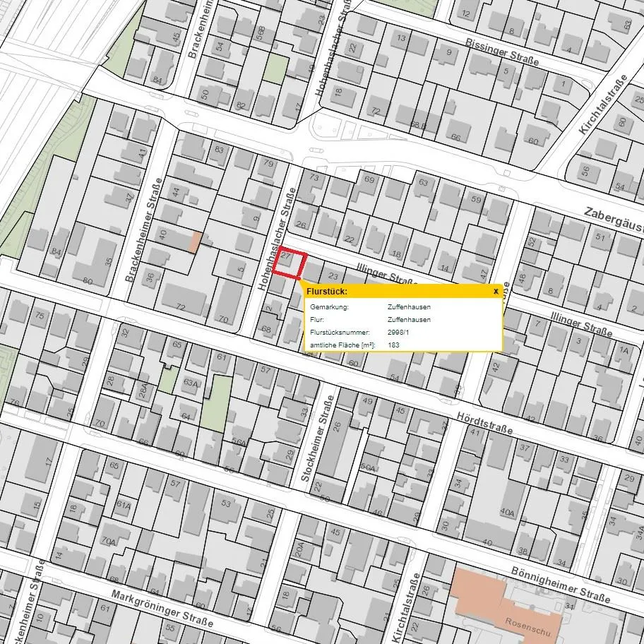Viewport: 644px width, 644px height.
Task: Click house number 53 above Markgröninger Straße
Action: [x=226, y=503]
